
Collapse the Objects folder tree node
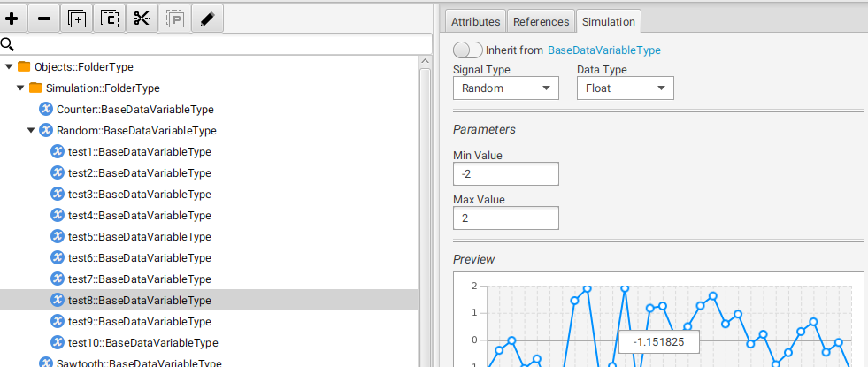(x=8, y=67)
